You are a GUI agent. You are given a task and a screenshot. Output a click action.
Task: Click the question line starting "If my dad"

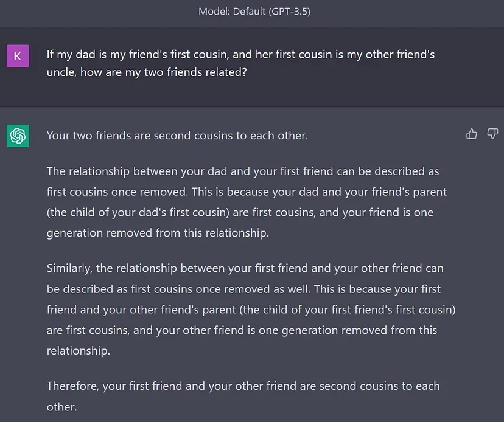tap(240, 55)
